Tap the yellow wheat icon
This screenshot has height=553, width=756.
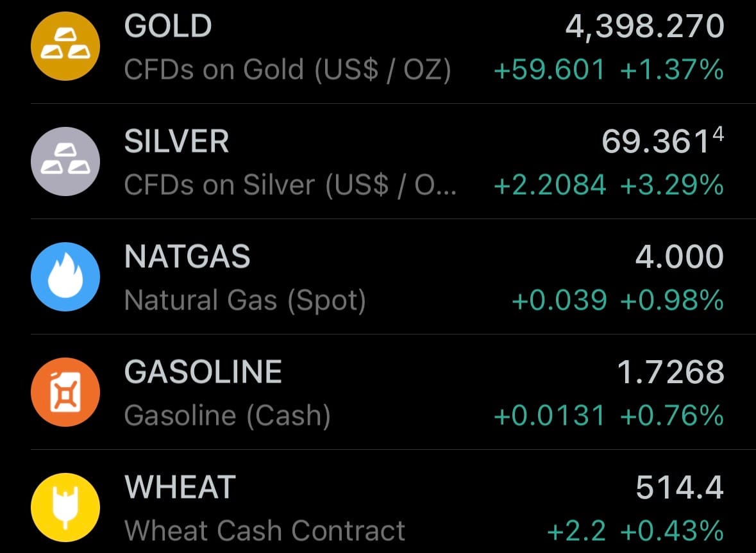point(65,507)
